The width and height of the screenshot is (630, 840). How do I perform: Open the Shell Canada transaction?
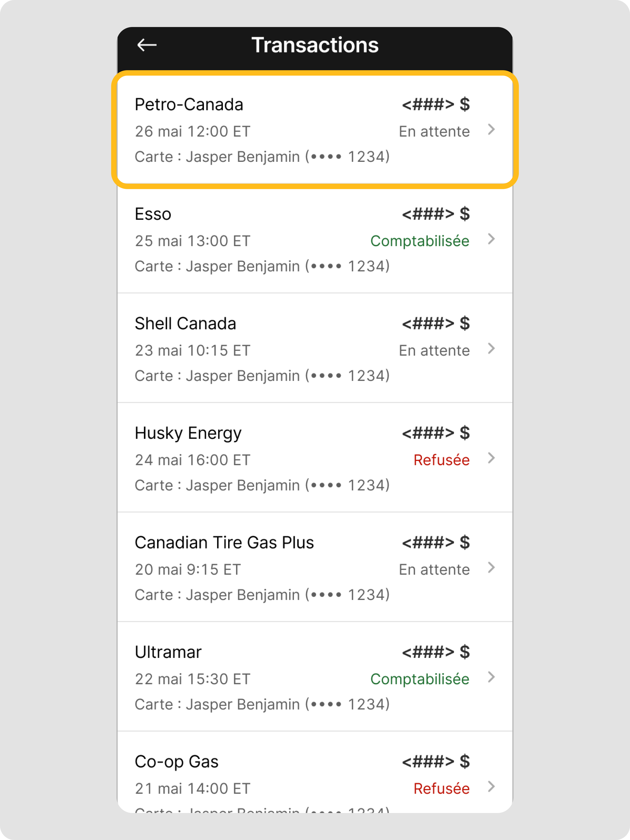point(315,348)
